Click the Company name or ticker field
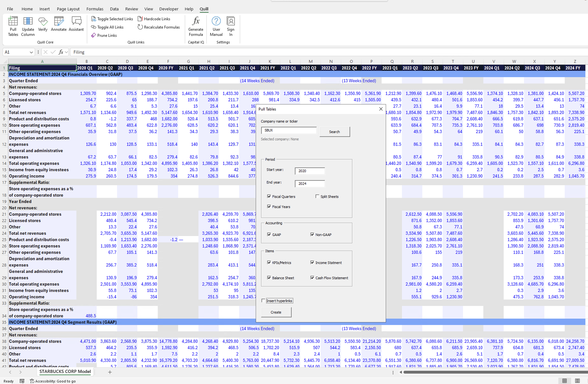Image resolution: width=588 pixels, height=384 pixels. point(289,130)
